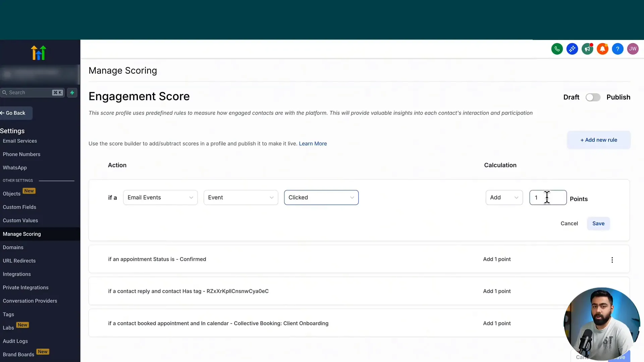The width and height of the screenshot is (644, 362).
Task: Click the points value input field
Action: pos(548,197)
